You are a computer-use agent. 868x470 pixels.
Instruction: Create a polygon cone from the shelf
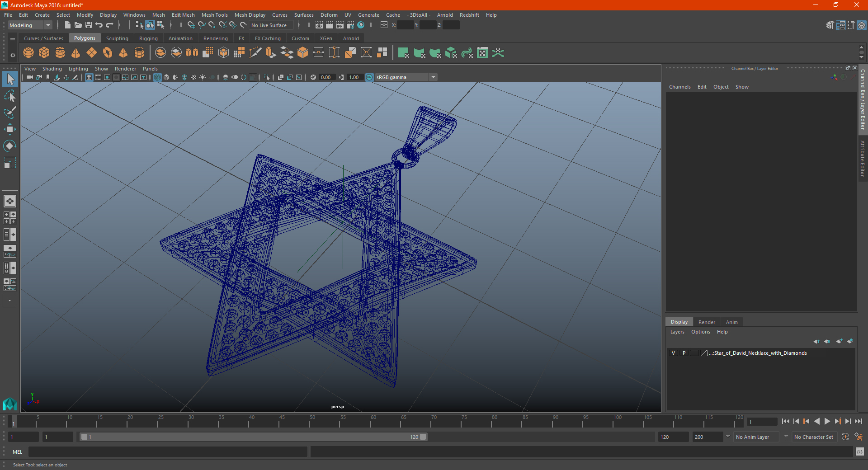[x=76, y=53]
